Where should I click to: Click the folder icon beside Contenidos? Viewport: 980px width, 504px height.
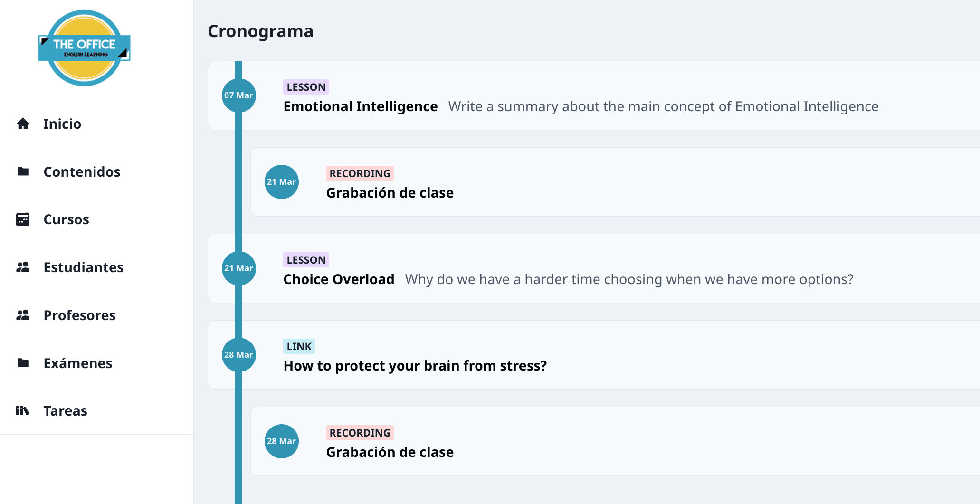pos(23,171)
